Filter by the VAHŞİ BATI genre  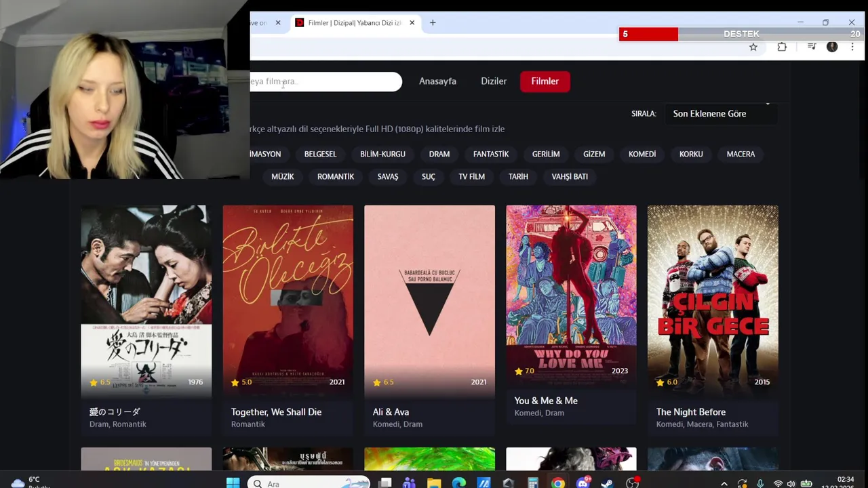click(x=570, y=176)
